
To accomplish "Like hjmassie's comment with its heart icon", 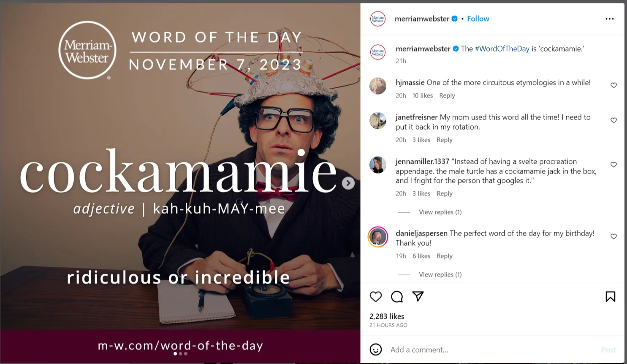I will tap(613, 85).
